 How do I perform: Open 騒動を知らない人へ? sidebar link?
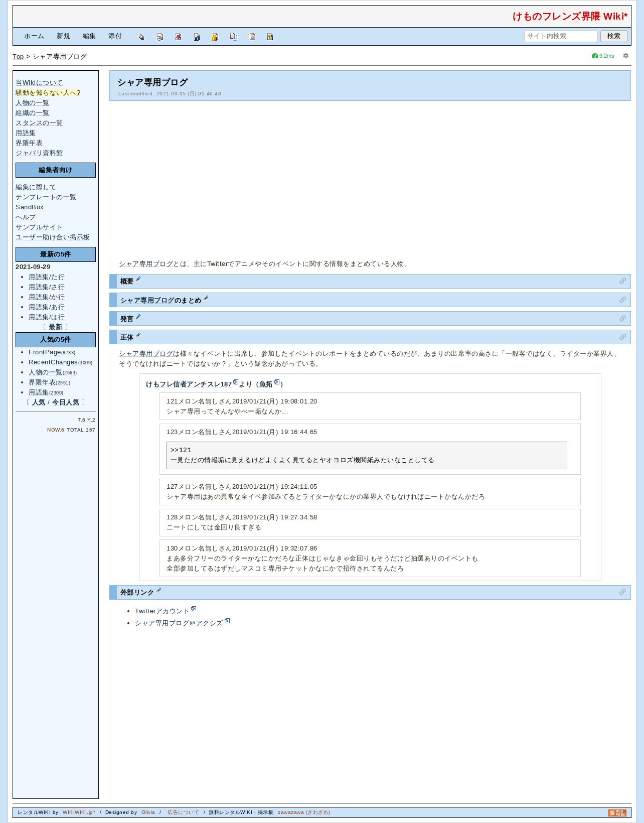point(48,93)
